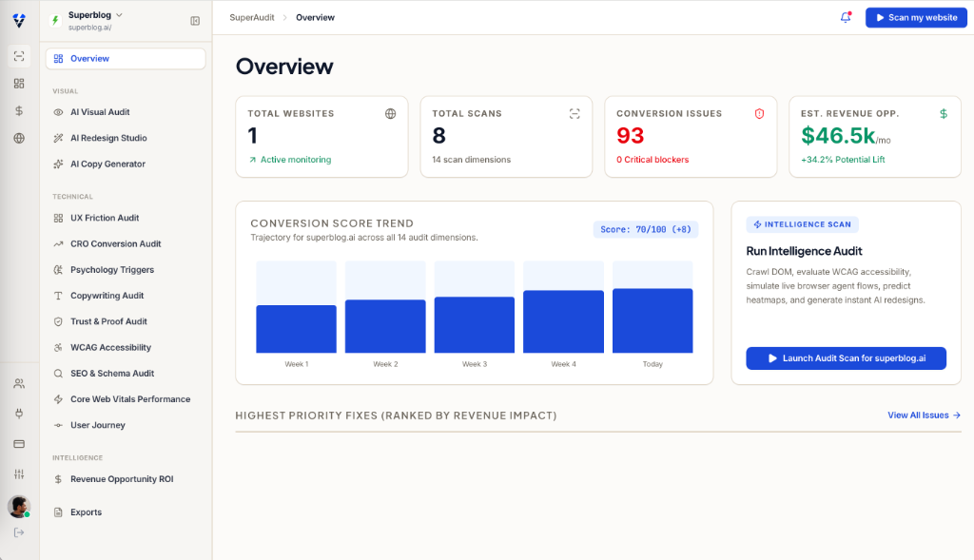Click the logout icon at the rail bottom
Image resolution: width=974 pixels, height=560 pixels.
click(x=19, y=532)
